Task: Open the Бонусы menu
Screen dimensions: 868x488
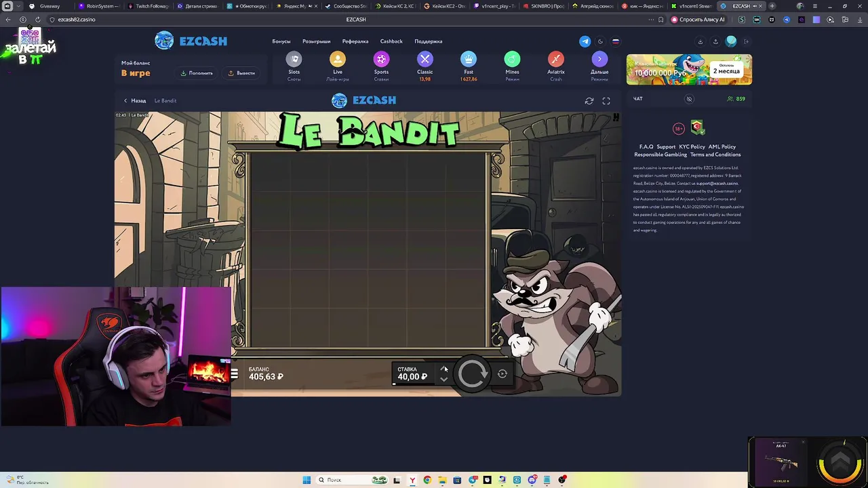Action: (281, 41)
